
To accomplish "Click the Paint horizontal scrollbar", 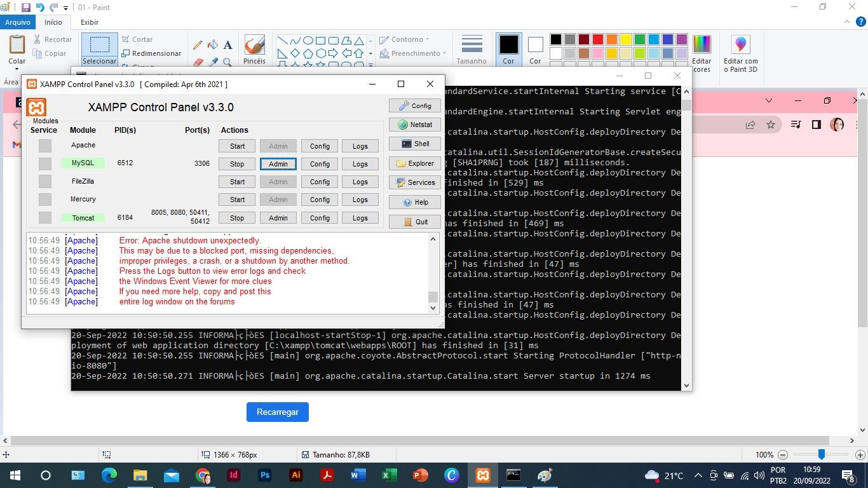I will (420, 440).
